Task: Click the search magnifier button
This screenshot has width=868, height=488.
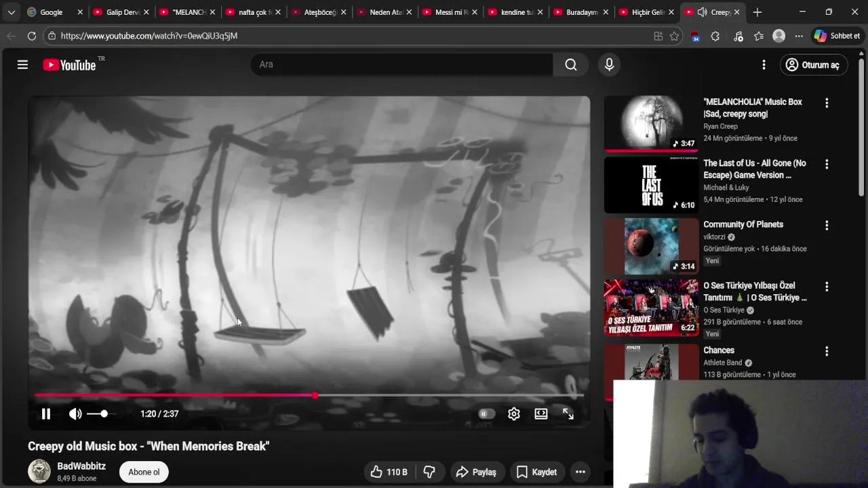Action: (571, 64)
